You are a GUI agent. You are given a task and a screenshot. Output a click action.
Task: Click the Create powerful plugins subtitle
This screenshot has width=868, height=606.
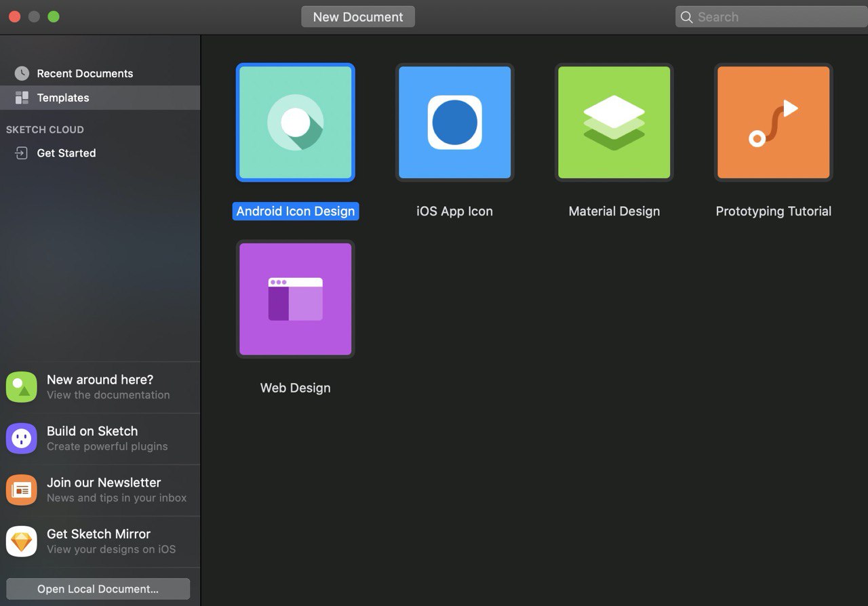[107, 447]
